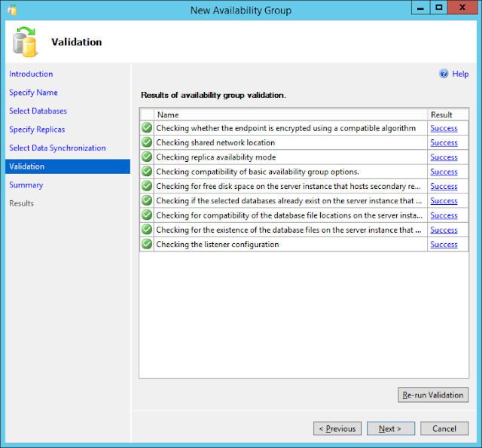The width and height of the screenshot is (482, 448).
Task: Select 'Checking replica availability mode' text
Action: (x=216, y=157)
